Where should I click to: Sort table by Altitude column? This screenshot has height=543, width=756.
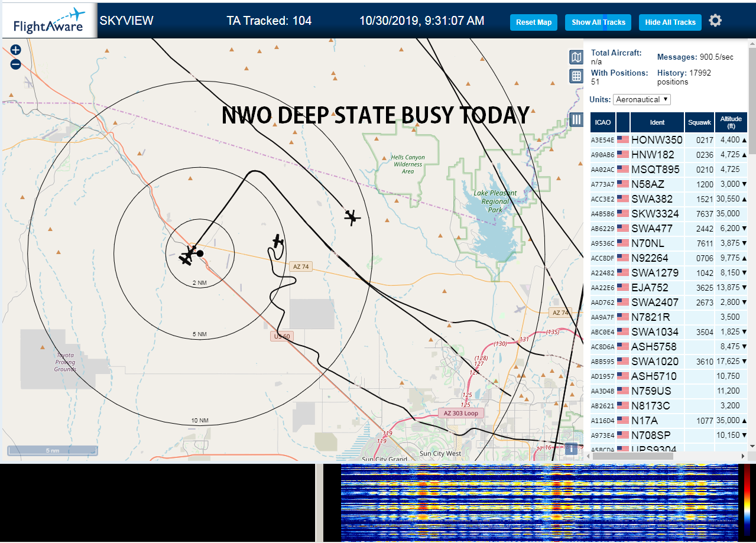(731, 122)
